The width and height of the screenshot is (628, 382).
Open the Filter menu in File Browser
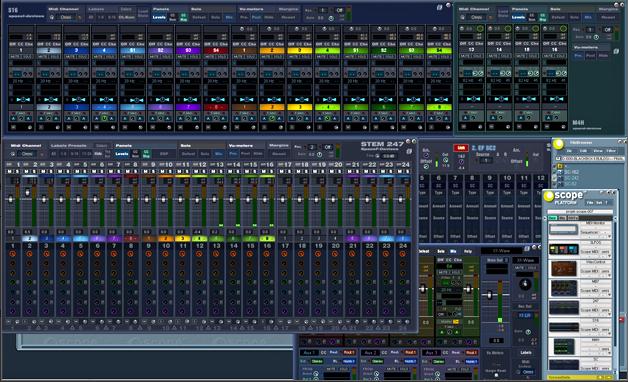(611, 151)
